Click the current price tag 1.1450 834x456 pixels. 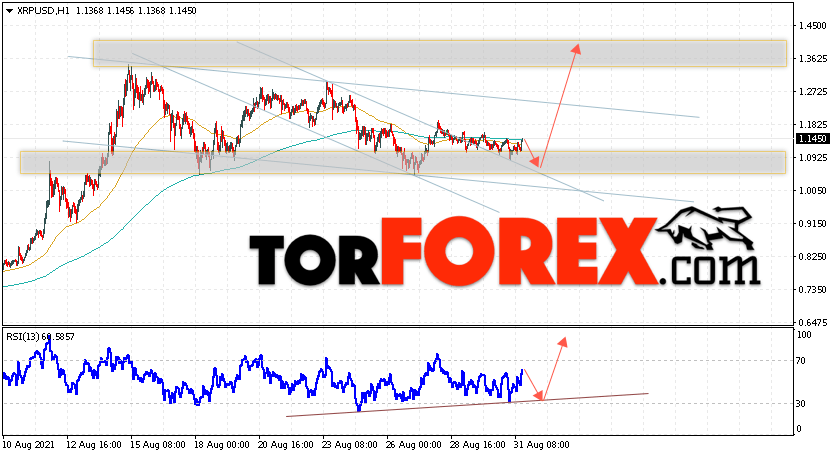(x=811, y=139)
